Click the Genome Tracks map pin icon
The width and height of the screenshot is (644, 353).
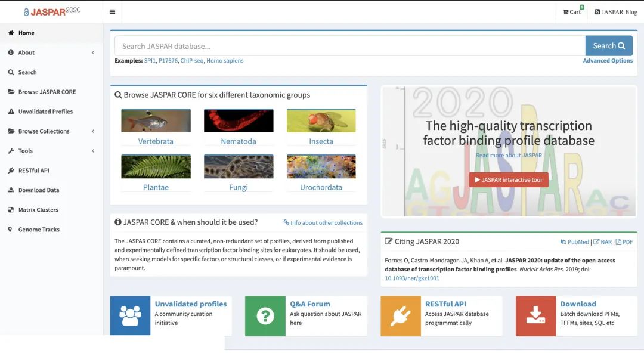click(10, 230)
